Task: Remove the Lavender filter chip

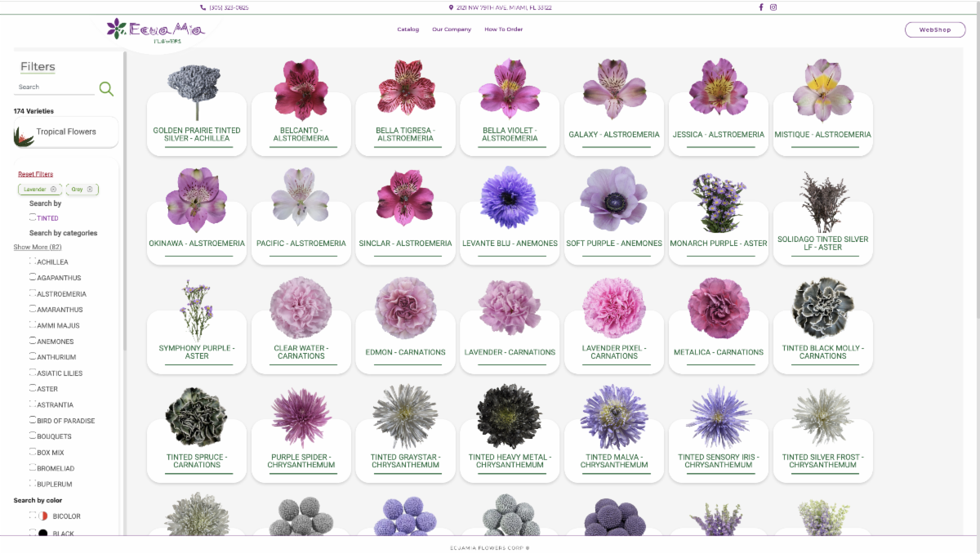Action: click(53, 190)
